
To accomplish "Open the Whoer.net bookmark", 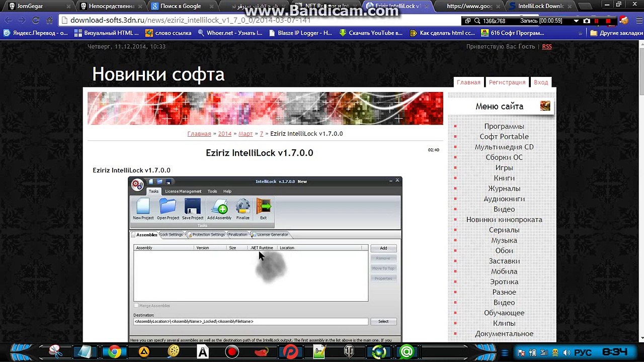I will coord(230,33).
